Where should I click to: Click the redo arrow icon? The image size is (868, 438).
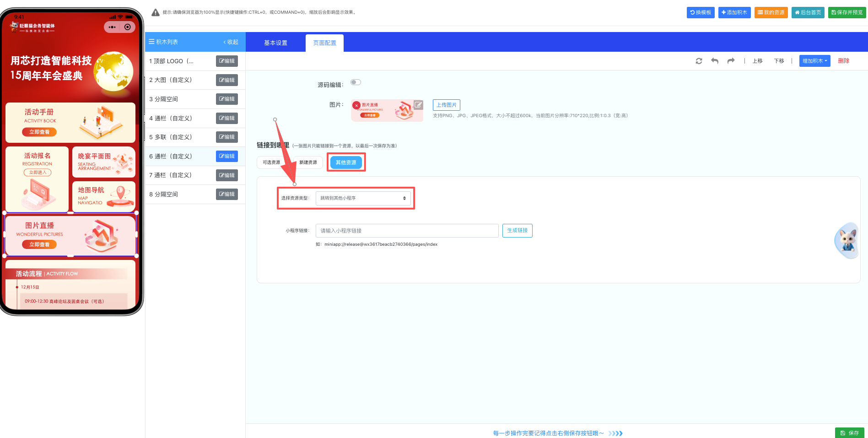click(x=731, y=61)
